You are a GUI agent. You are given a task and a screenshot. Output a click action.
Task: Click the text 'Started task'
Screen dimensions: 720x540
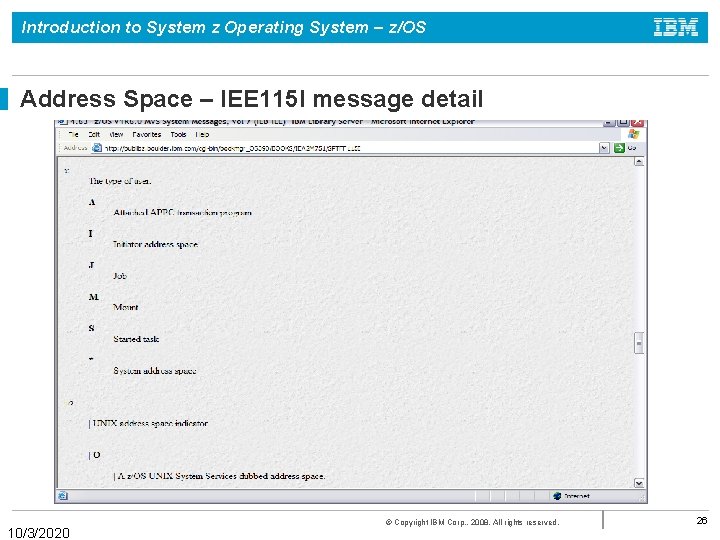136,339
